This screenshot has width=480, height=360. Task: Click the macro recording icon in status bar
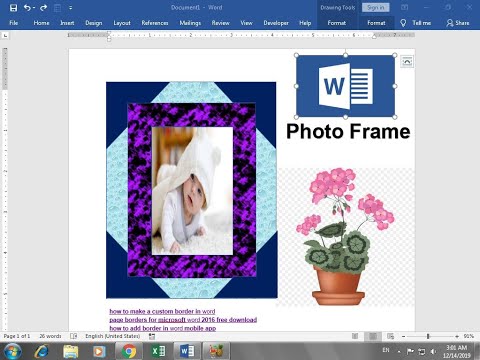tap(152, 336)
